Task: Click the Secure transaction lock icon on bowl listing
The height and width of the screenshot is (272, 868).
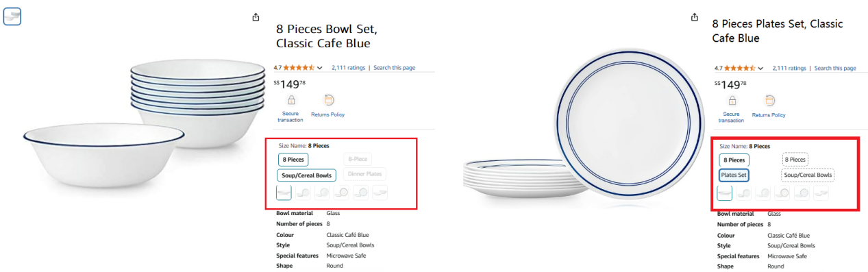Action: click(290, 100)
